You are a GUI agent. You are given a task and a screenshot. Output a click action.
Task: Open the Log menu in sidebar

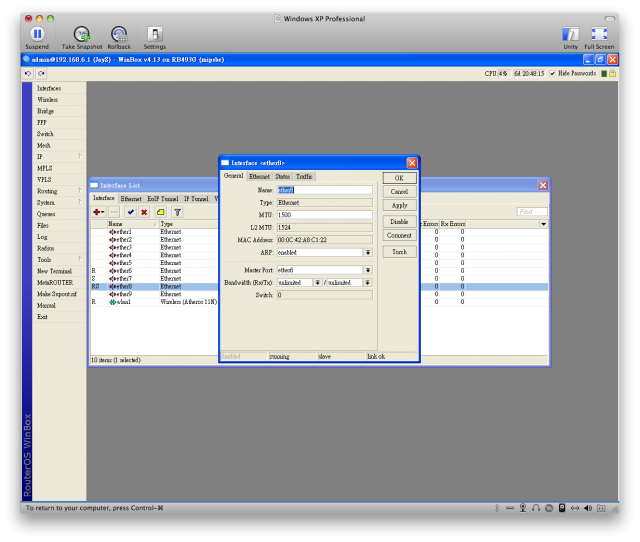point(42,237)
